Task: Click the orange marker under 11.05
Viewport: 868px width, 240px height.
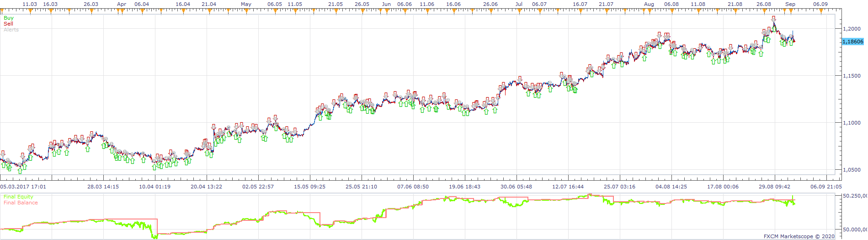Action: point(295,11)
